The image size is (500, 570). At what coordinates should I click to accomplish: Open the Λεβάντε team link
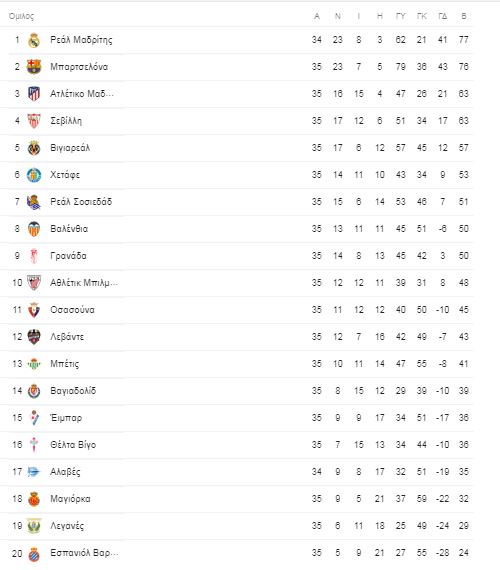[67, 337]
